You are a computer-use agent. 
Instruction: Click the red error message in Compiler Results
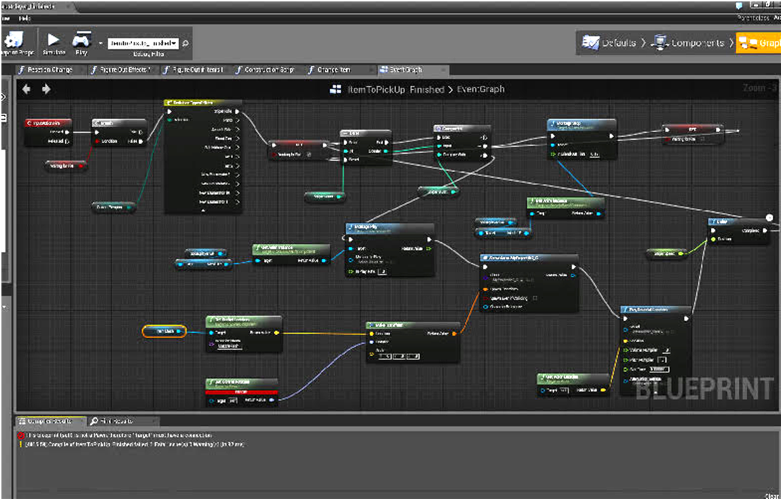pyautogui.click(x=119, y=435)
